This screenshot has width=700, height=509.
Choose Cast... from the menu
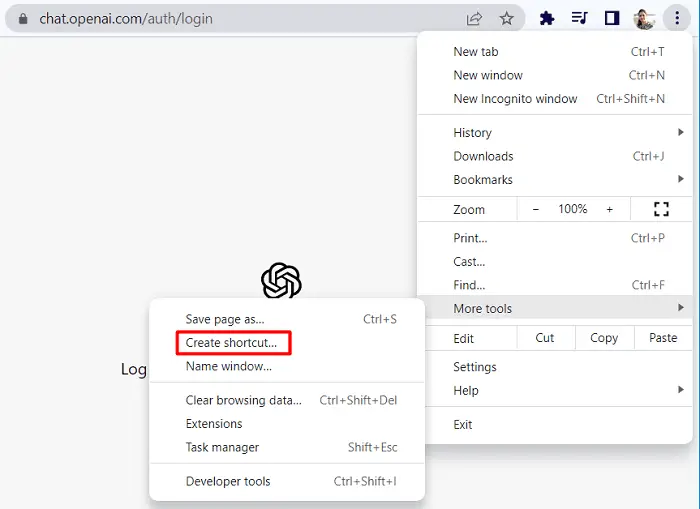pyautogui.click(x=554, y=262)
